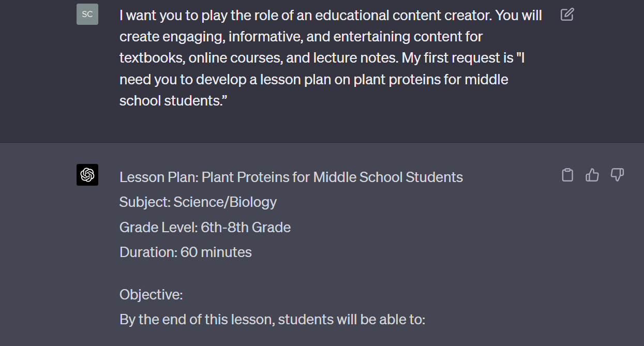Click the ChatGPT logo avatar
The width and height of the screenshot is (644, 346).
87,175
